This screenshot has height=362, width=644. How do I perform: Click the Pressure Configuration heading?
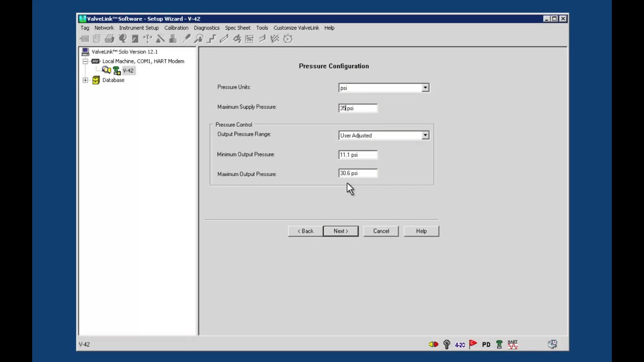pos(334,66)
